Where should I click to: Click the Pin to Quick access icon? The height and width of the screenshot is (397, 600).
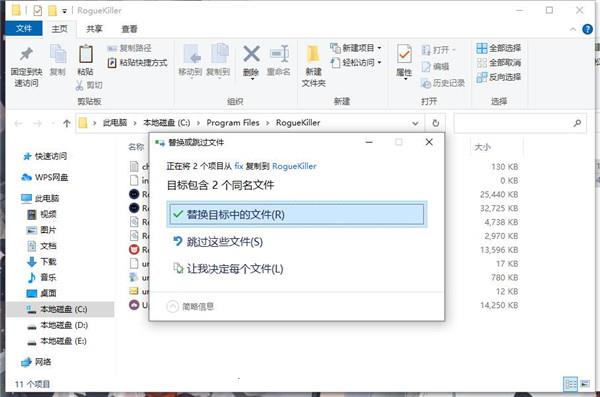pos(26,54)
